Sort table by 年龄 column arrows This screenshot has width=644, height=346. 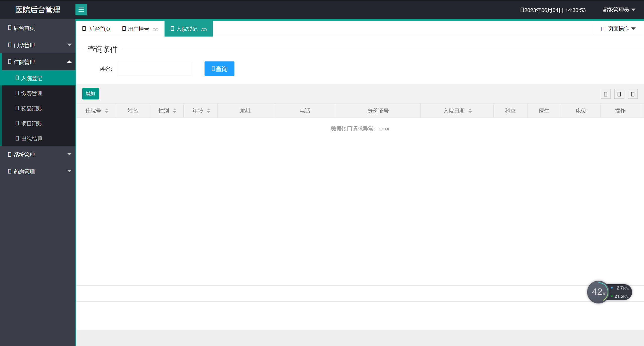tap(209, 111)
